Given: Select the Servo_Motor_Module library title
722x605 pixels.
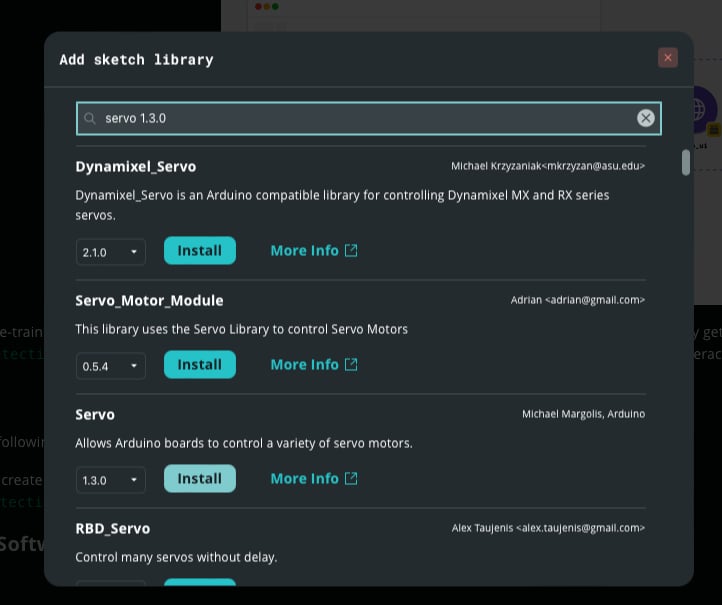Looking at the screenshot, I should tap(149, 301).
